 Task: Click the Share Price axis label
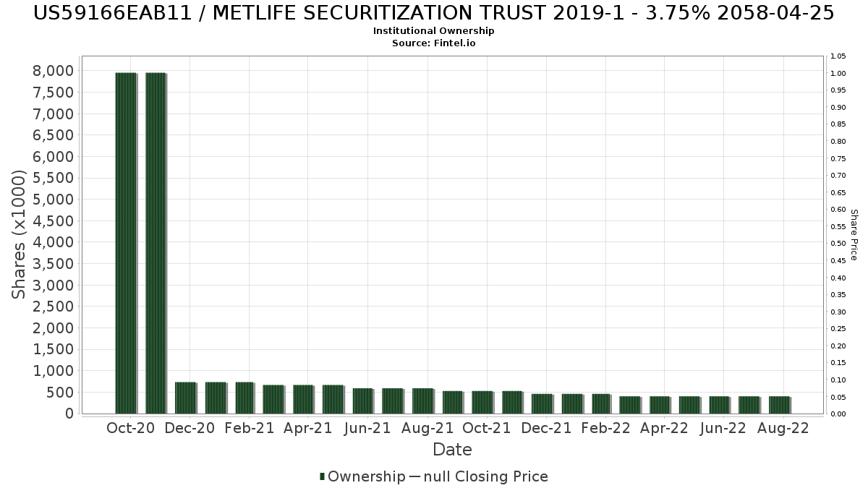click(854, 235)
